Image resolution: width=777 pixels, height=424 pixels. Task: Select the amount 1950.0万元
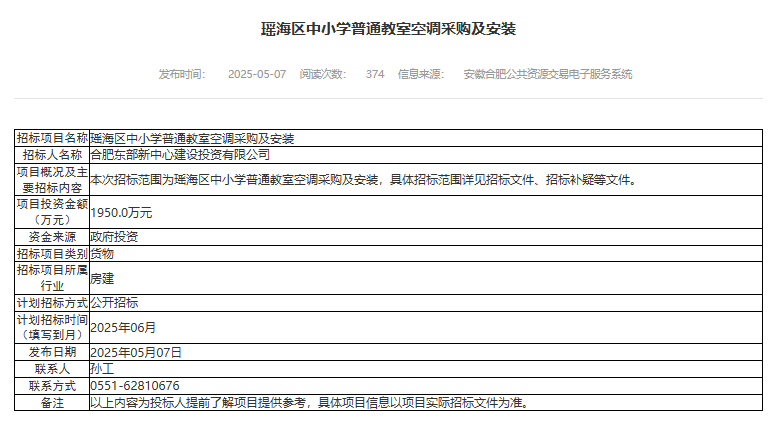point(121,212)
